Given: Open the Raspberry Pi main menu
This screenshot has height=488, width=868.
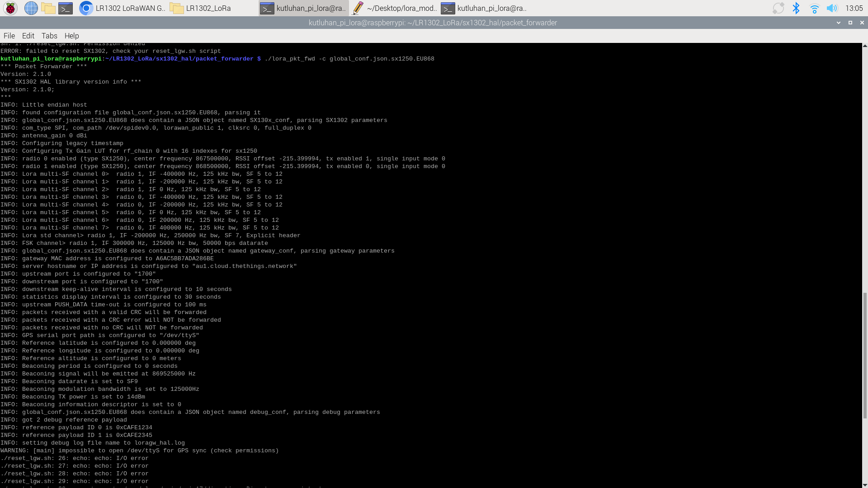Looking at the screenshot, I should click(10, 8).
